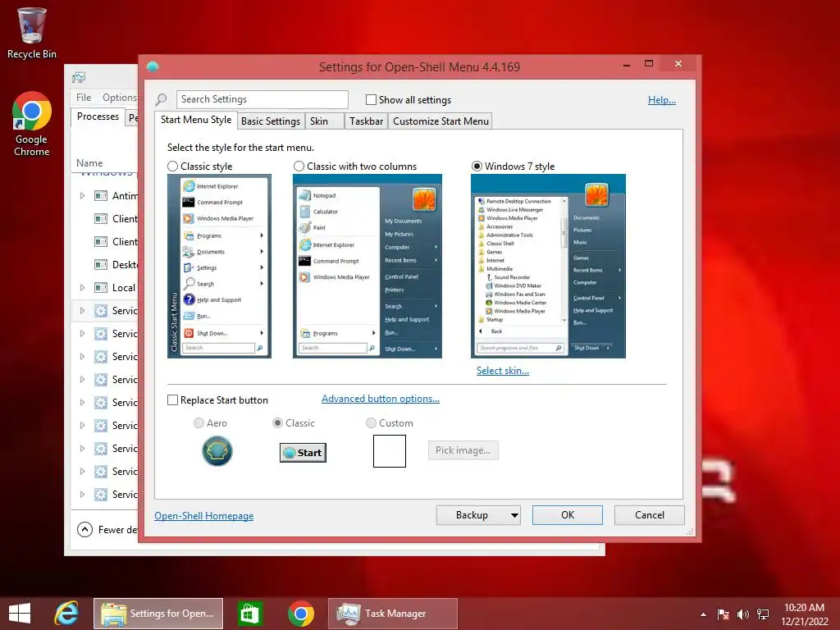Open the Options menu in Task Manager

click(120, 98)
